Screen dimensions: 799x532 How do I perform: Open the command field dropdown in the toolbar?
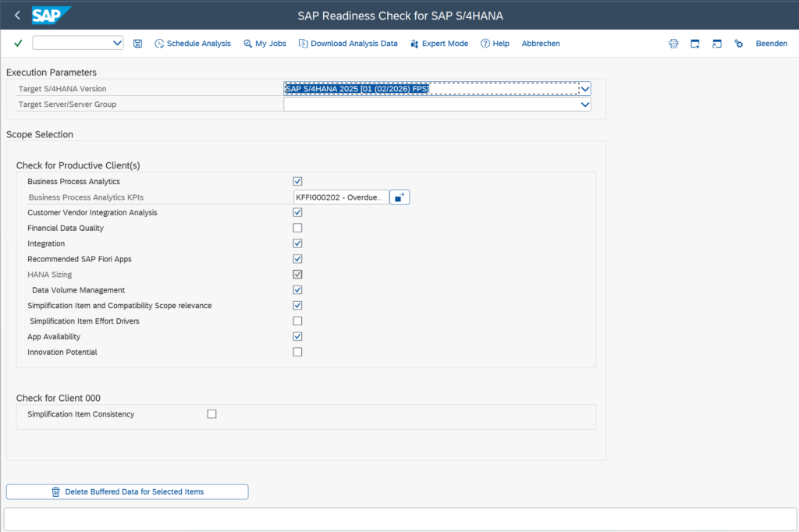[x=117, y=44]
